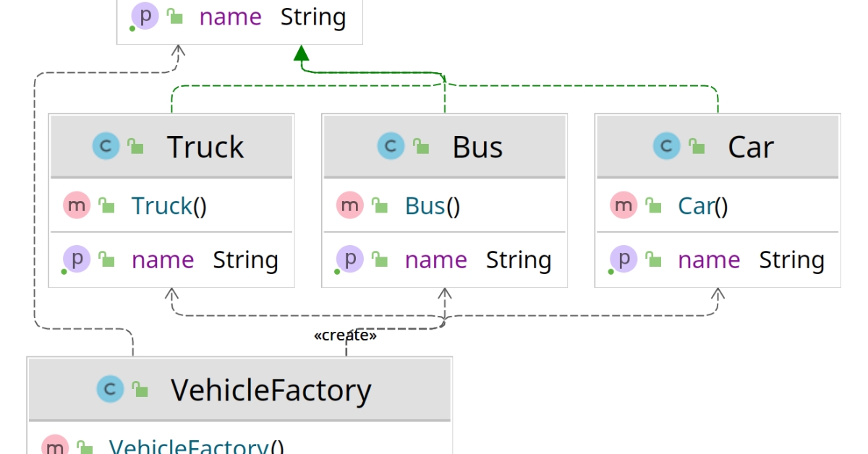Click the class icon beside Car title
Image resolution: width=868 pixels, height=454 pixels.
click(x=666, y=146)
